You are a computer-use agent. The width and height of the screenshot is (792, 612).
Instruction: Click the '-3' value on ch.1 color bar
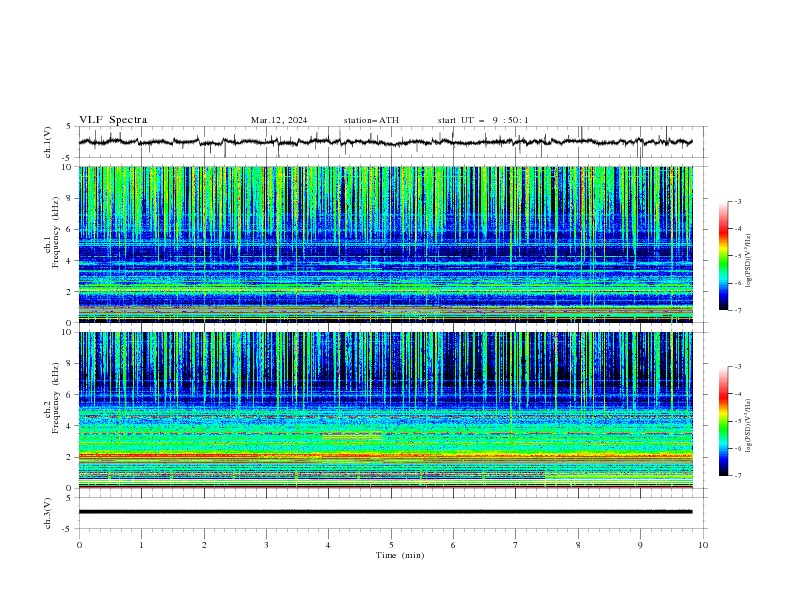tap(738, 201)
